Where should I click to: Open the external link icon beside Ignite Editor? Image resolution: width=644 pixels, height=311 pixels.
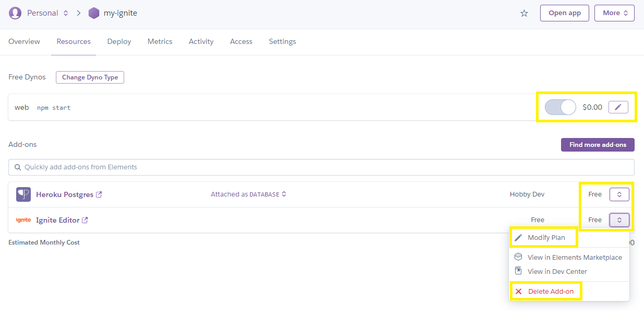click(85, 220)
